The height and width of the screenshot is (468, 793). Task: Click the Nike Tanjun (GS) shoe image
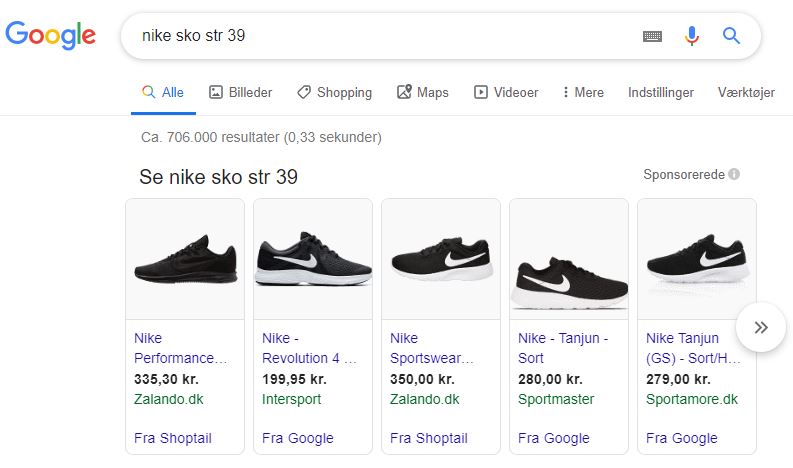697,260
